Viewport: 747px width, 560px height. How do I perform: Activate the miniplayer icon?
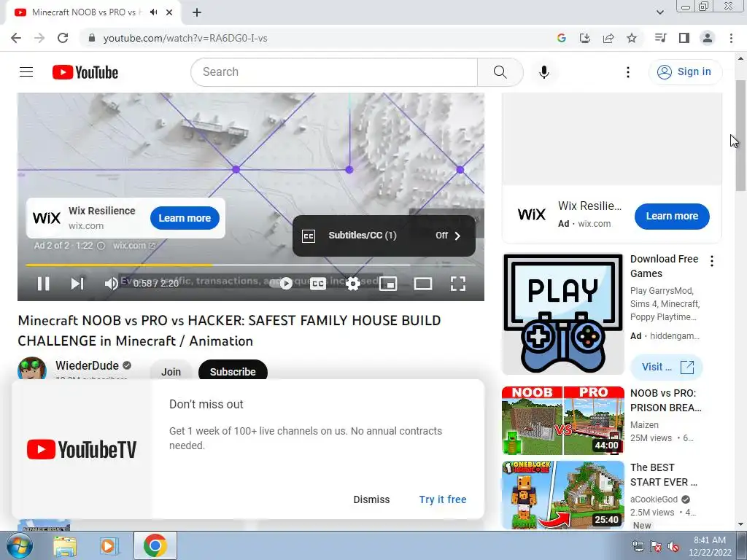388,284
